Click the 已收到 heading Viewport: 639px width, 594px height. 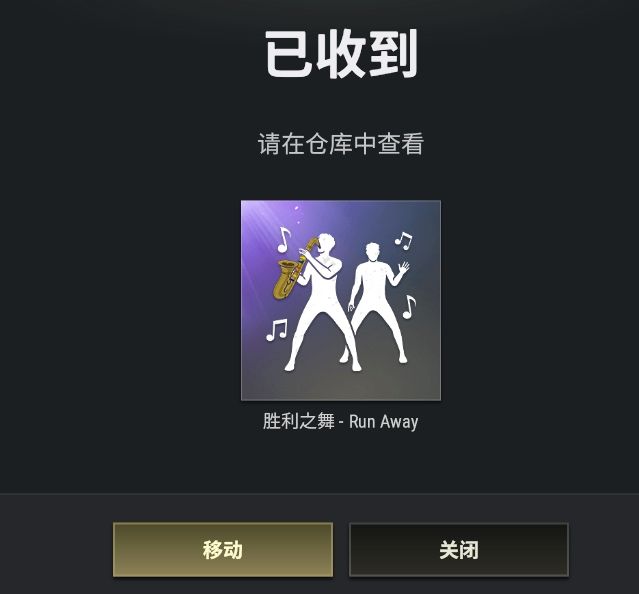(341, 54)
